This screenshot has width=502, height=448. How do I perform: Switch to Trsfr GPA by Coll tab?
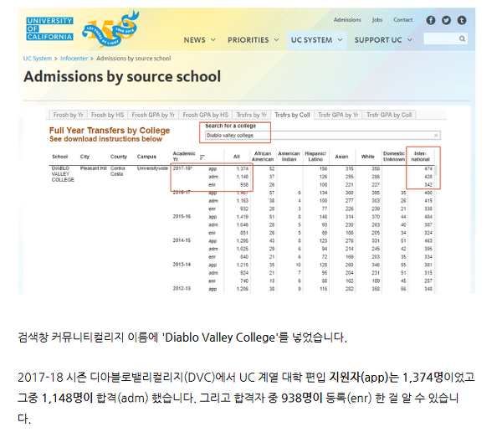click(x=389, y=115)
